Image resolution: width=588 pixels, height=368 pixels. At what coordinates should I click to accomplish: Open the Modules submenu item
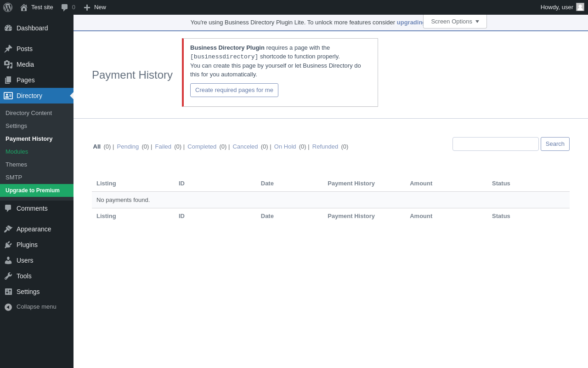tap(17, 151)
